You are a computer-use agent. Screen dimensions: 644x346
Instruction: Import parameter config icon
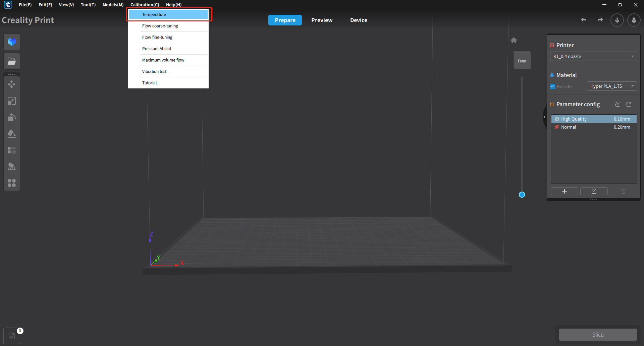point(618,104)
